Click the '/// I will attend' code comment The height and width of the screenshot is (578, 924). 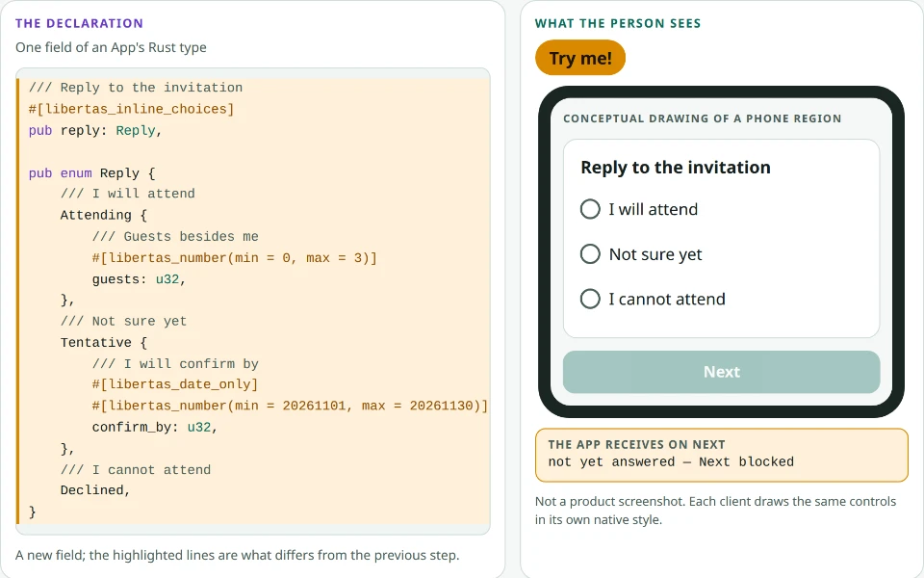click(128, 194)
